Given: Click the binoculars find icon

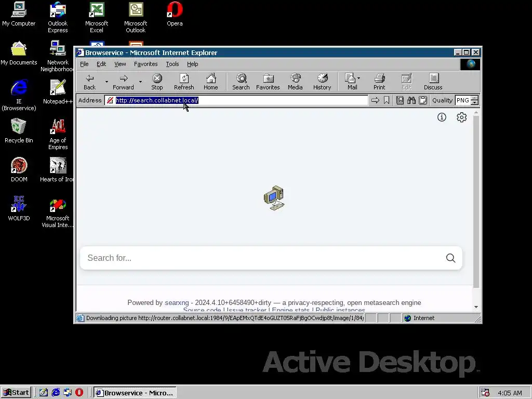Looking at the screenshot, I should [x=411, y=100].
